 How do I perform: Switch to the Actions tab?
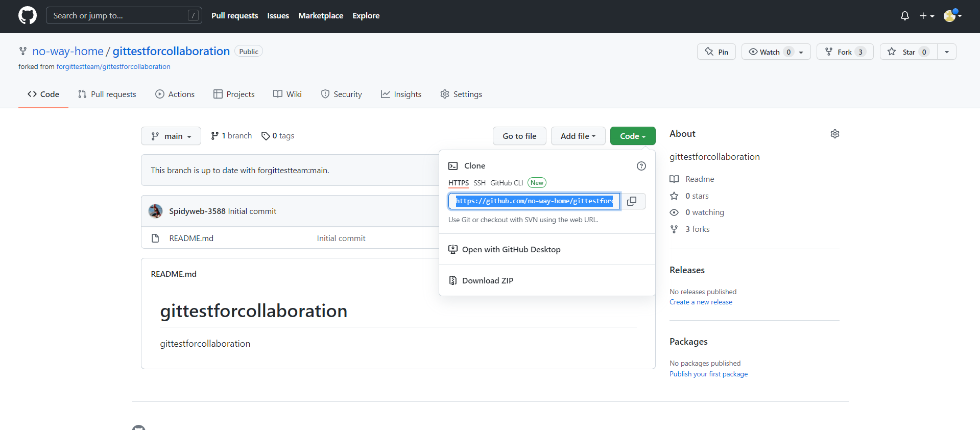pyautogui.click(x=175, y=94)
